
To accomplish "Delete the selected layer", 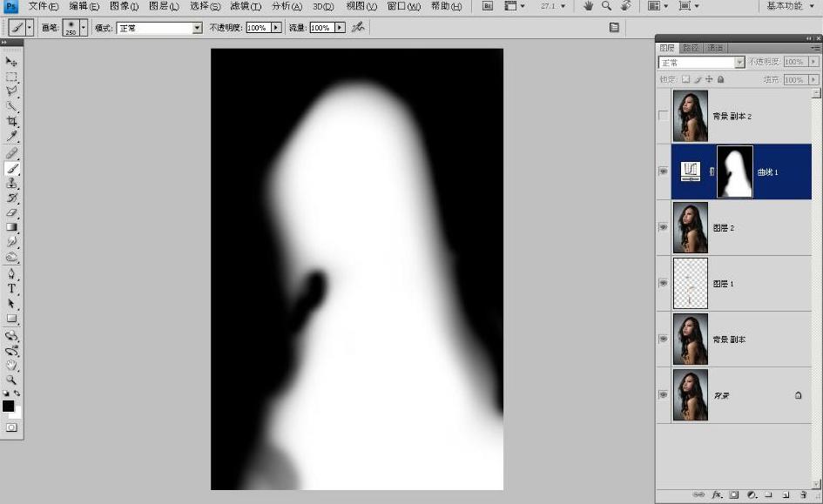I will 803,494.
